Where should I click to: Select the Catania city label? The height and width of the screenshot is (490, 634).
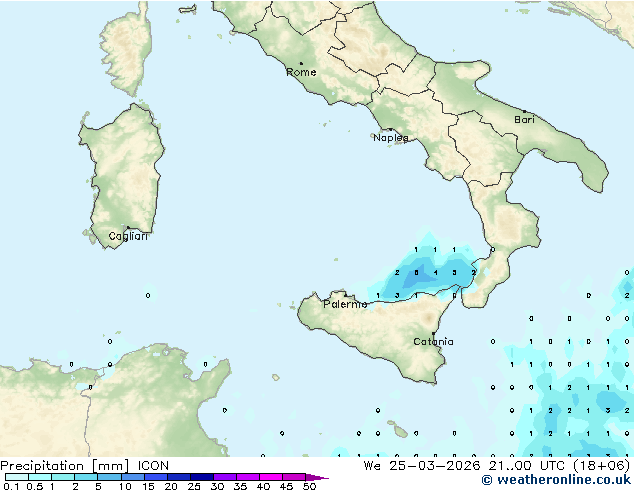tap(433, 342)
